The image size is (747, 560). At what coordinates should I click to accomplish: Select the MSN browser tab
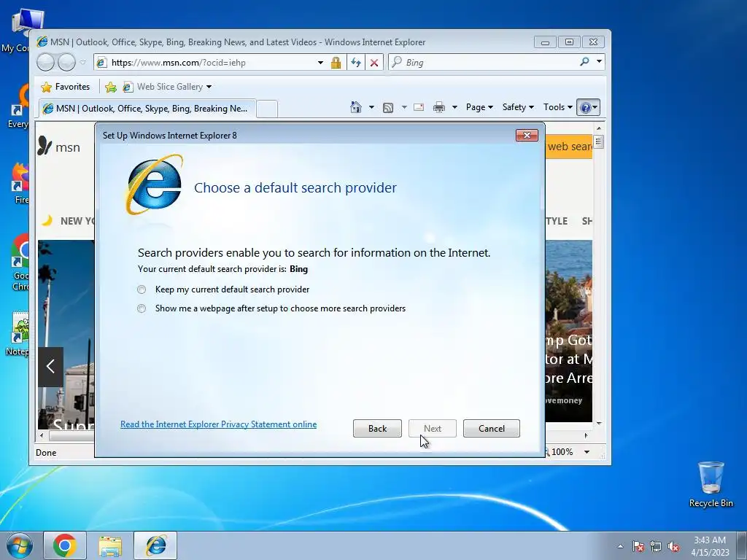tap(147, 109)
